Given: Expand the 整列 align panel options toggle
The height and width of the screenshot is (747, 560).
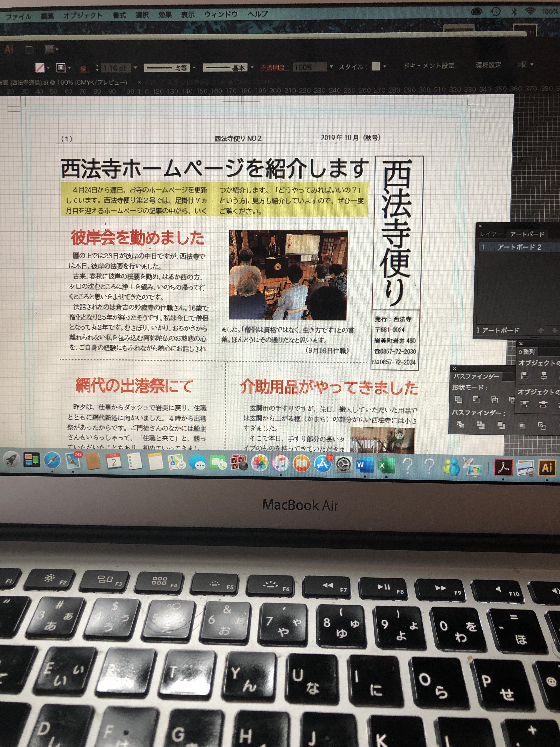Looking at the screenshot, I should [x=520, y=352].
